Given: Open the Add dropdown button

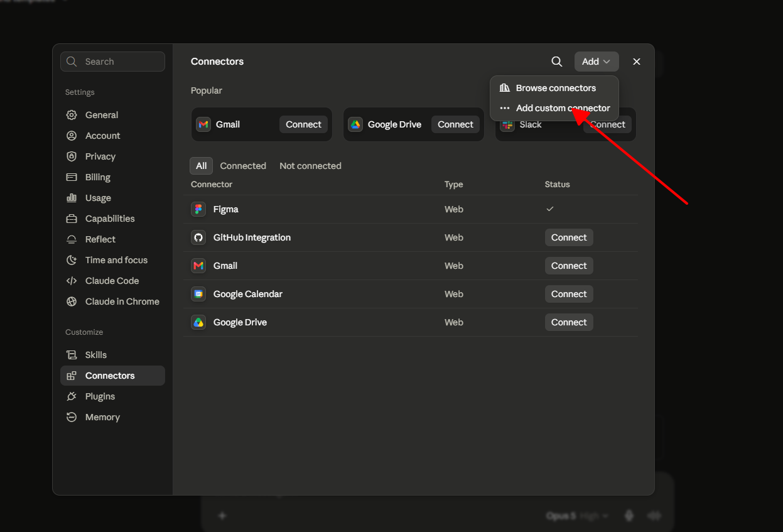Looking at the screenshot, I should pyautogui.click(x=597, y=62).
